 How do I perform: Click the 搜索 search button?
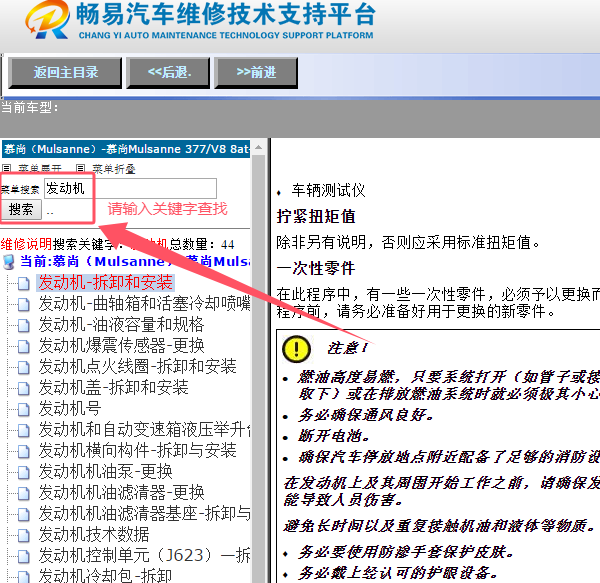point(21,210)
